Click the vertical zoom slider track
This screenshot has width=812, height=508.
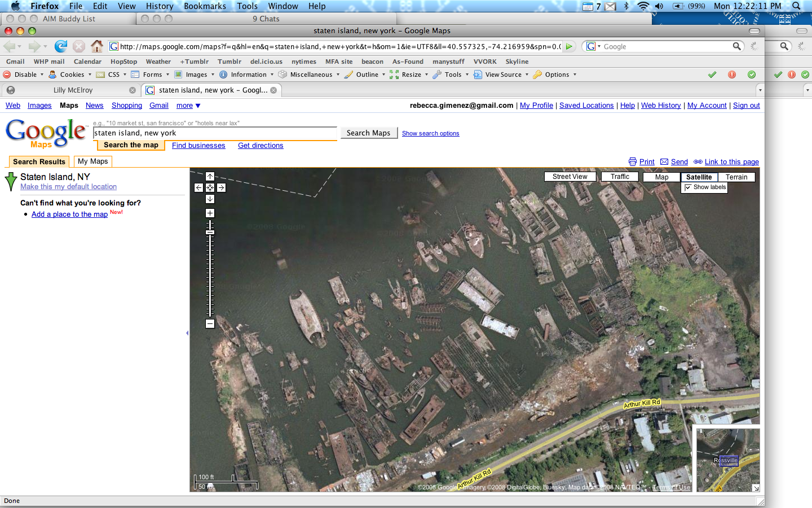click(x=210, y=269)
